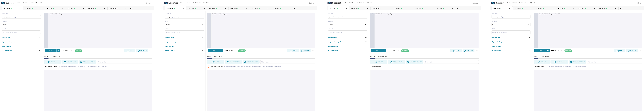
Task: Close the active tab in the fourth panel
Action: tap(510, 8)
